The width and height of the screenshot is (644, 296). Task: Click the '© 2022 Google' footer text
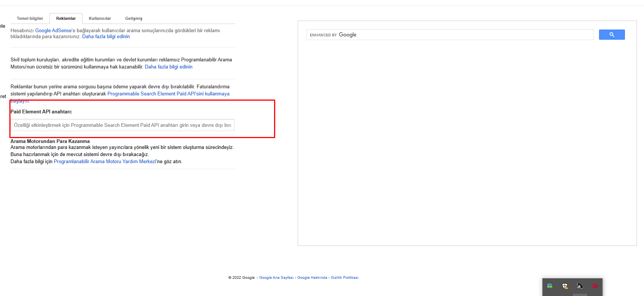point(241,278)
